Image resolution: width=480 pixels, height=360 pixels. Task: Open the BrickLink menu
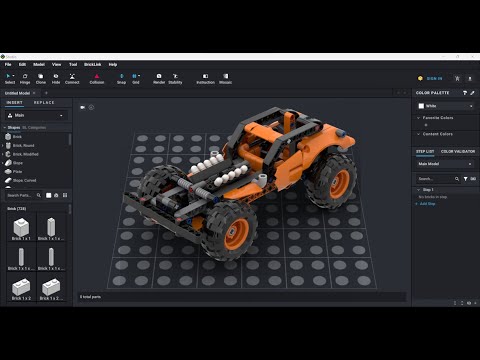coord(93,64)
